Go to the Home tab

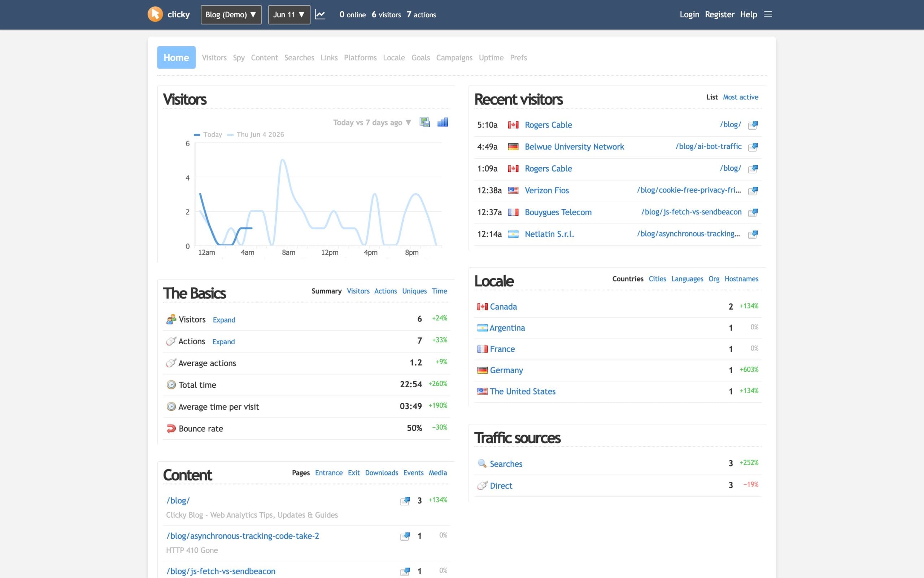(x=176, y=57)
